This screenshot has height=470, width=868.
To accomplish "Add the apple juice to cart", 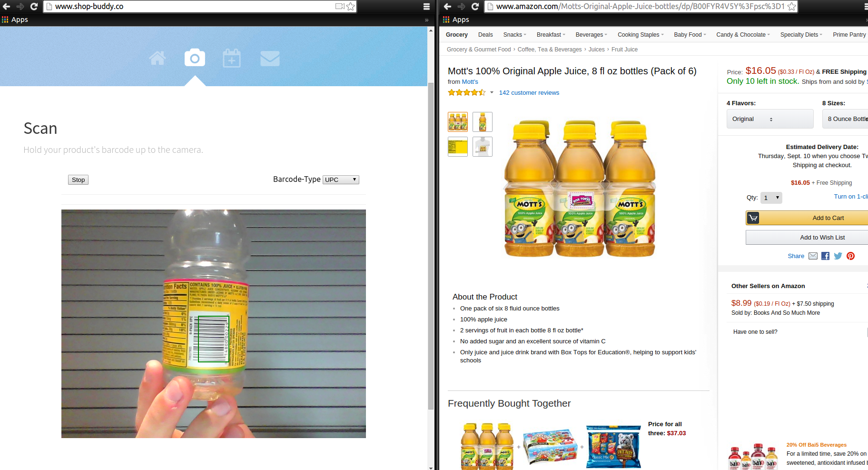I will (x=807, y=218).
